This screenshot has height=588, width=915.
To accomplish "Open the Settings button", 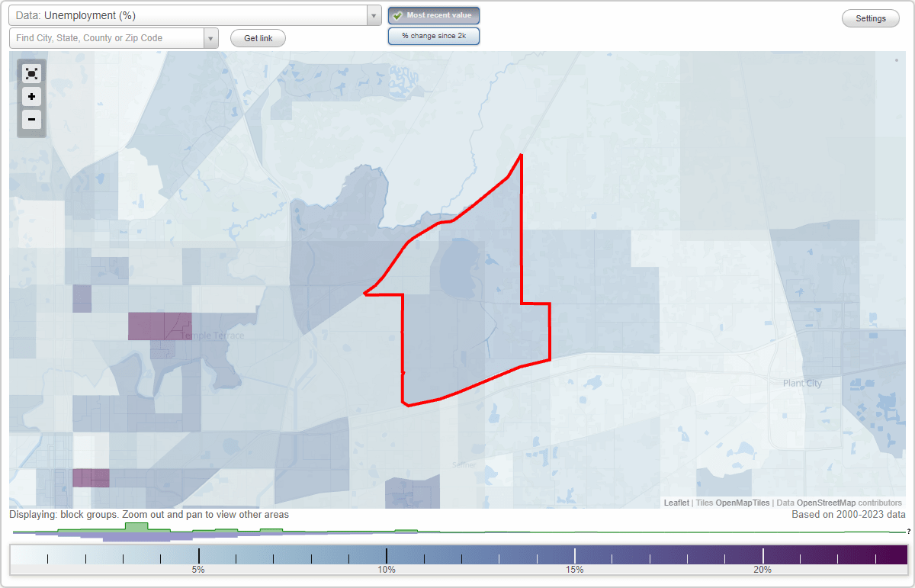I will pos(870,18).
